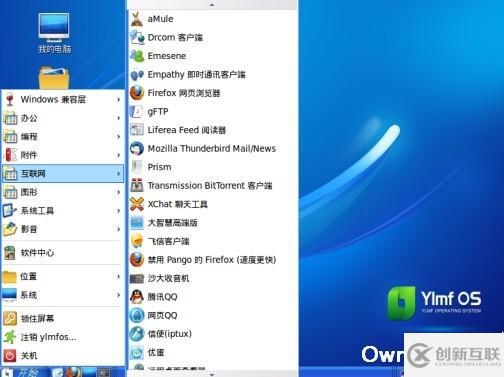
Task: Choose 注销 ylmfos... to log out
Action: [63, 337]
